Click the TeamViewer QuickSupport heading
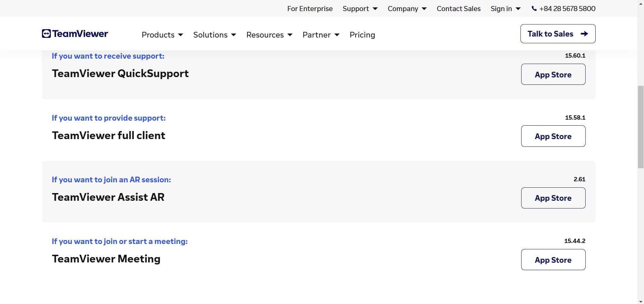Image resolution: width=644 pixels, height=304 pixels. 120,73
